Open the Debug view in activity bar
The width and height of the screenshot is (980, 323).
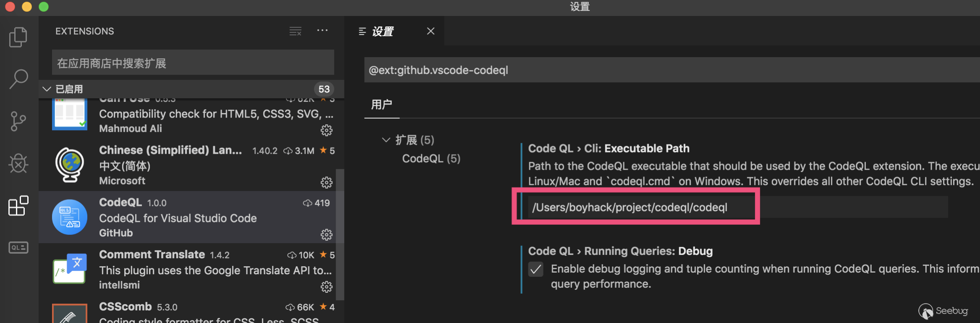pyautogui.click(x=18, y=163)
